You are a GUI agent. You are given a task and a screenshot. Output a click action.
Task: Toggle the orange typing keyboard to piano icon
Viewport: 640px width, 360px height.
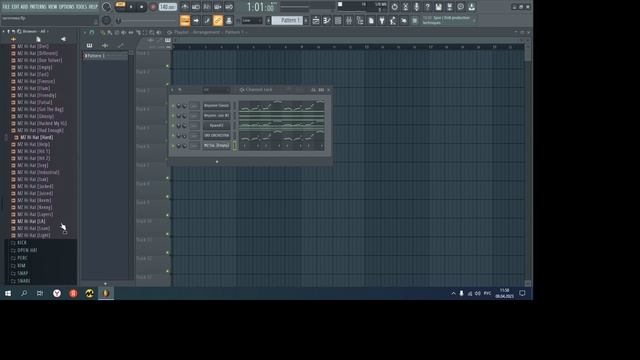pos(184,20)
